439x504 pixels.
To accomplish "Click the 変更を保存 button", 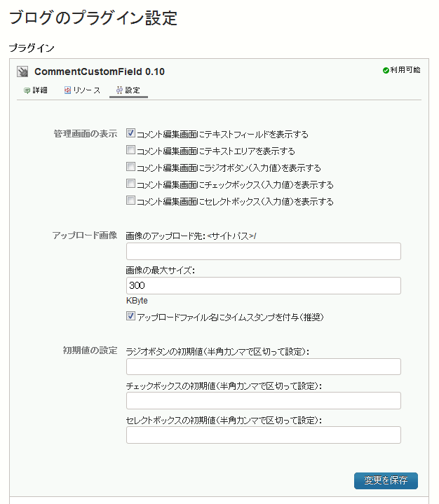I will tap(386, 481).
